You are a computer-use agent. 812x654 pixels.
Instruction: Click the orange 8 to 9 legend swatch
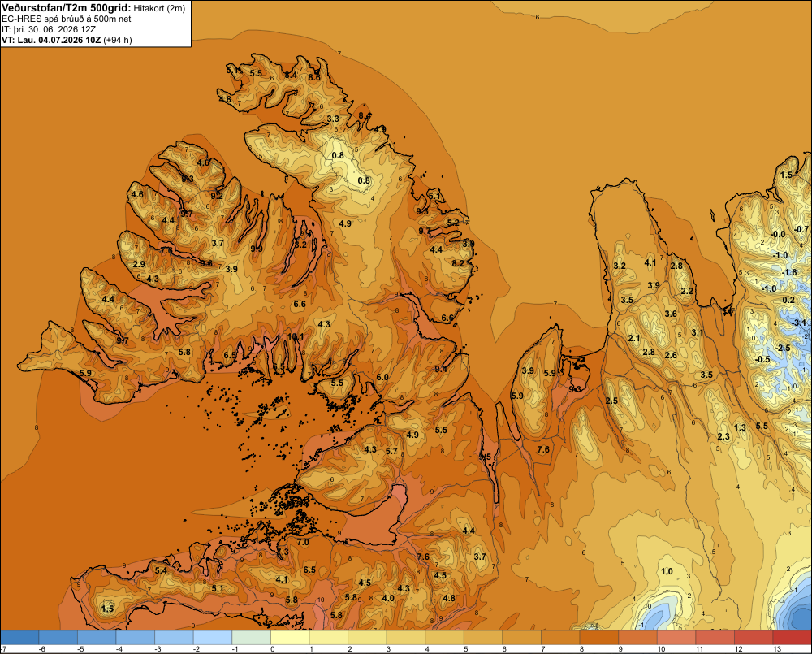pos(598,637)
